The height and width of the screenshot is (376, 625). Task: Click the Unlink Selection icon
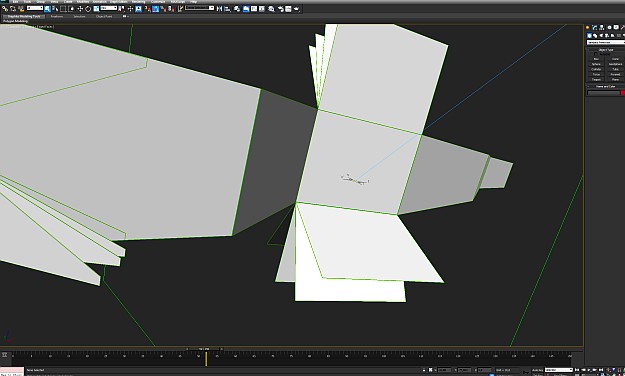pyautogui.click(x=13, y=9)
